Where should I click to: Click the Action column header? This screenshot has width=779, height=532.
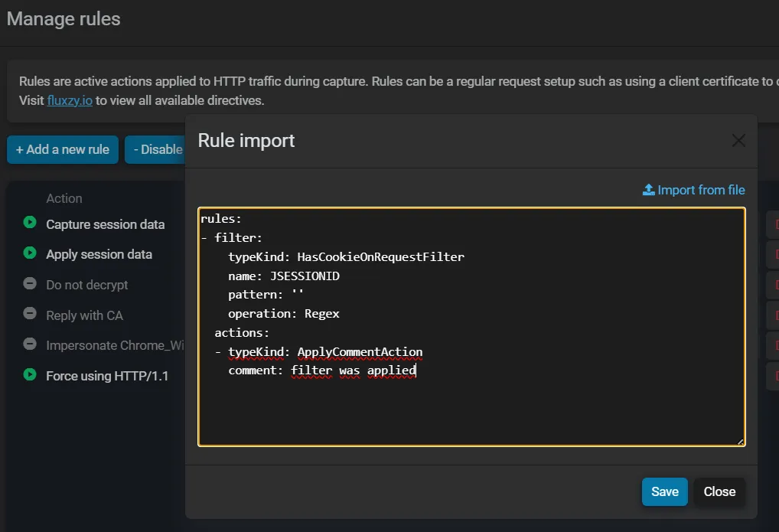click(x=64, y=198)
